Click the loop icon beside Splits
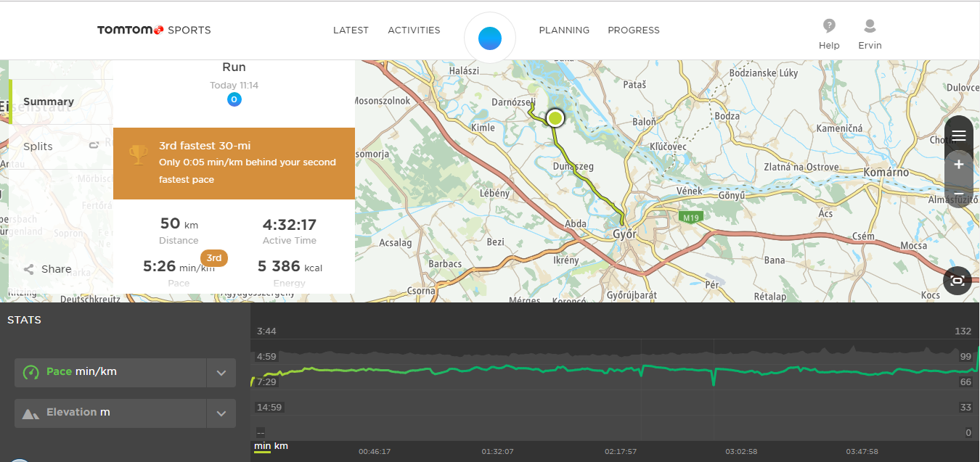Image resolution: width=980 pixels, height=462 pixels. coord(93,146)
